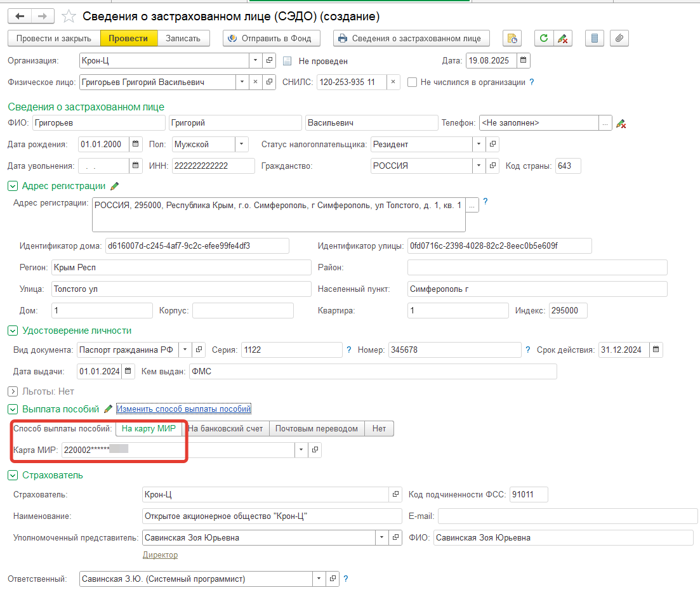700x590 pixels.
Task: Select the На банковский счет payment option
Action: (226, 428)
